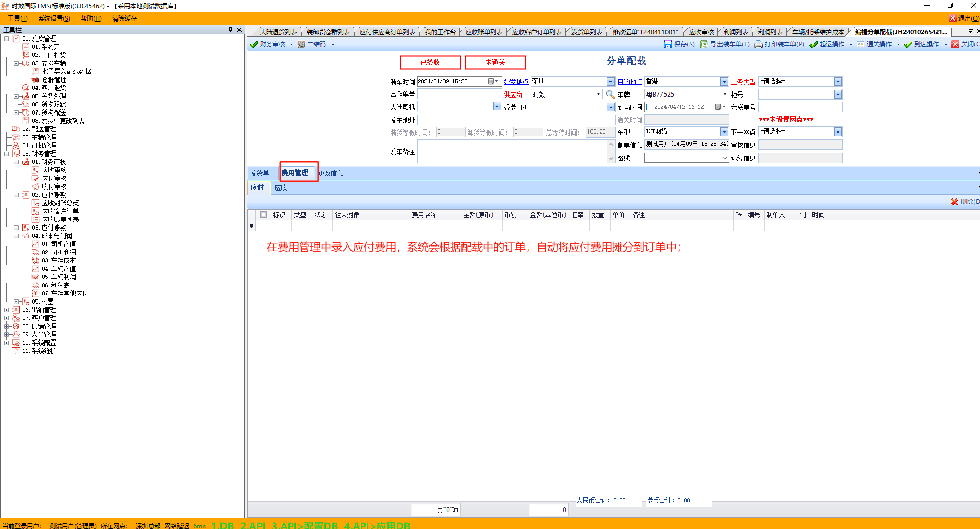The width and height of the screenshot is (980, 529).
Task: Click the QR code (二维码) icon
Action: [x=301, y=44]
